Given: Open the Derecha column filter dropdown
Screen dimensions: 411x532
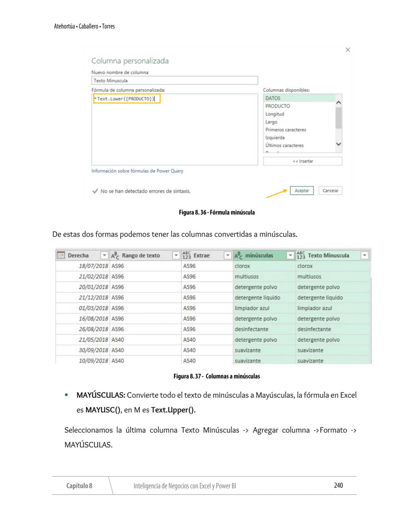Looking at the screenshot, I should pyautogui.click(x=104, y=255).
